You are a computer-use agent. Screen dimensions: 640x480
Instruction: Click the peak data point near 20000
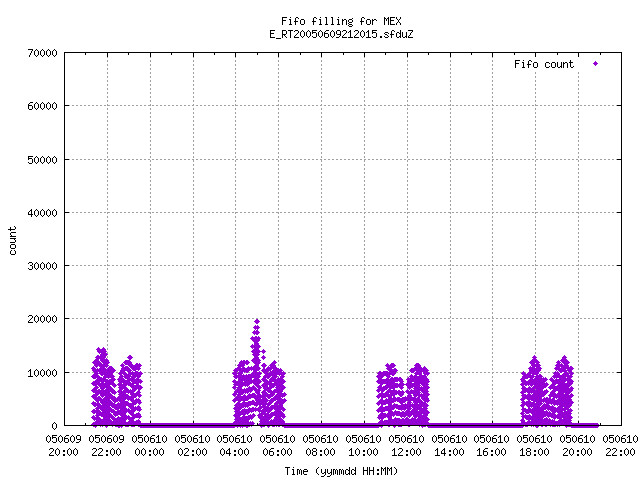(x=257, y=322)
